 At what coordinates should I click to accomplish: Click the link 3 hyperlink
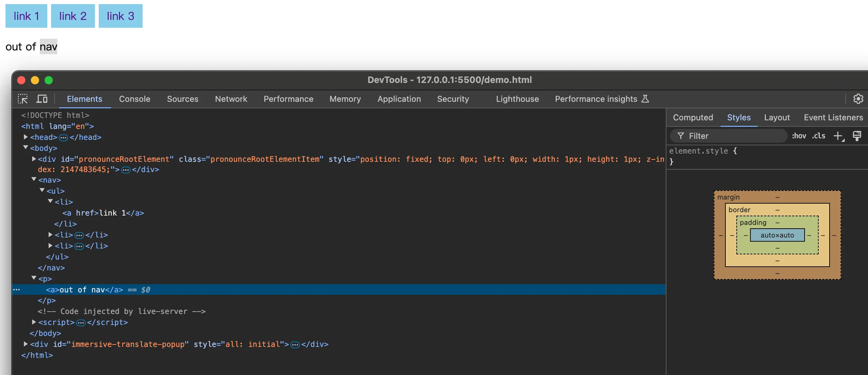(x=120, y=16)
